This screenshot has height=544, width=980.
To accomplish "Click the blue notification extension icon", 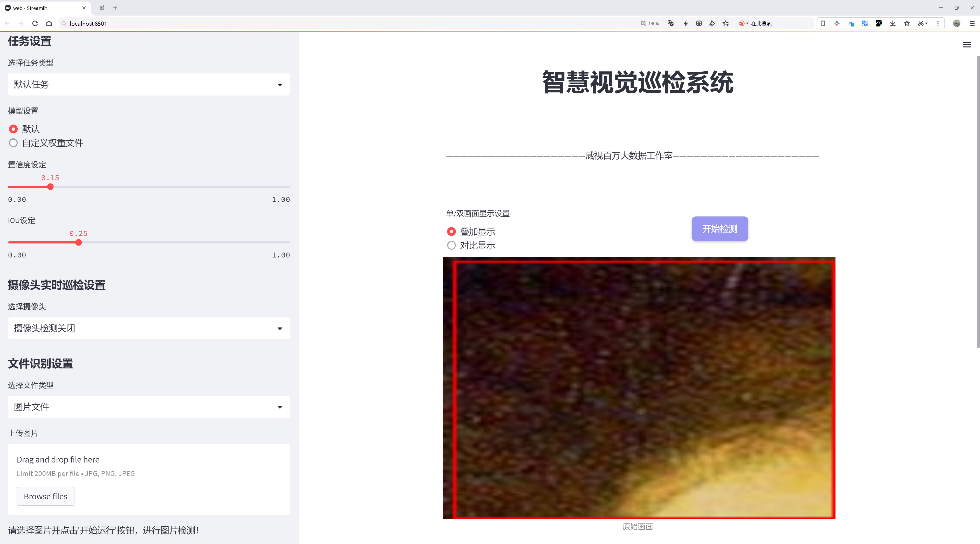I will tap(851, 23).
